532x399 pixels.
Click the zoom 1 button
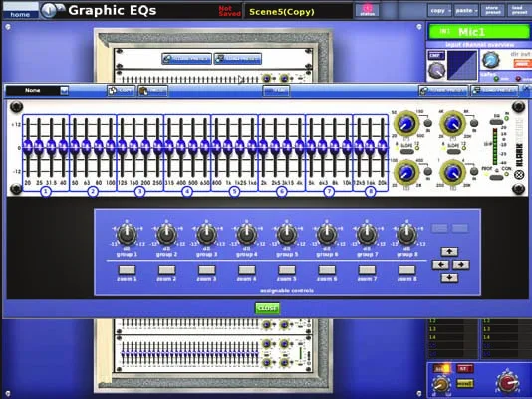[127, 270]
